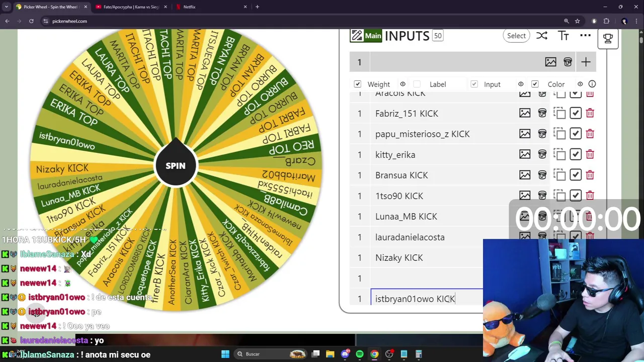The width and height of the screenshot is (644, 362).
Task: Click the weight value of Nizaky KICK
Action: (359, 258)
